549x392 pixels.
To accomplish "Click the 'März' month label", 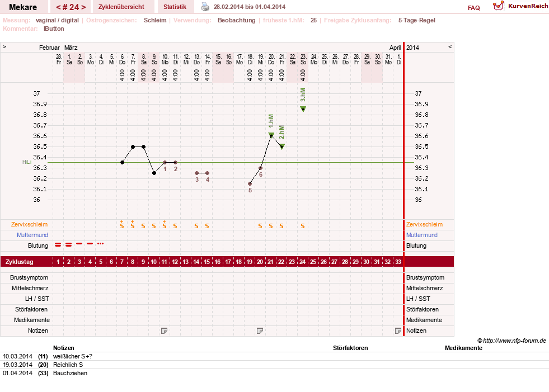I will pyautogui.click(x=71, y=48).
